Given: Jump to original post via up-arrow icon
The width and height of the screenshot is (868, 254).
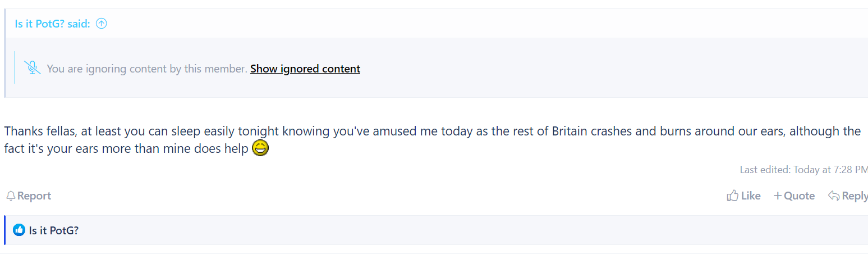Looking at the screenshot, I should 102,24.
